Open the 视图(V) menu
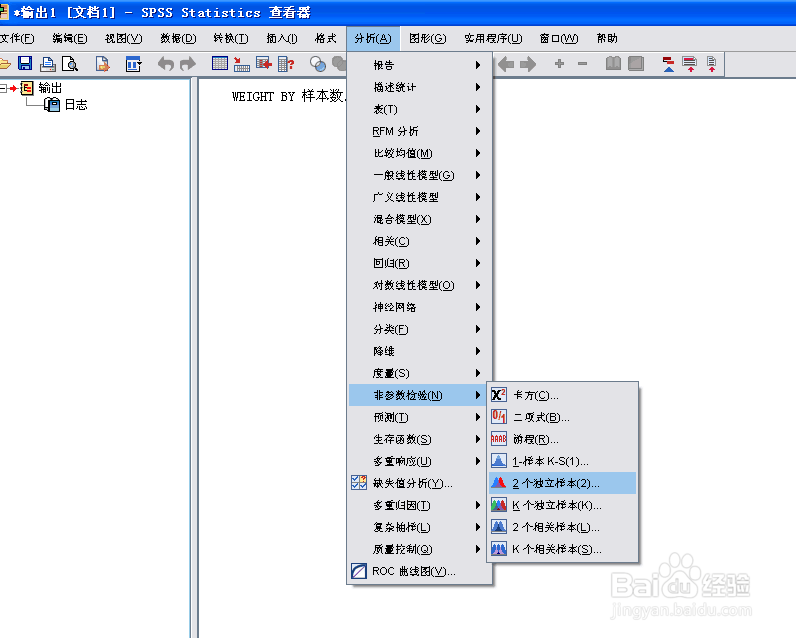Viewport: 796px width, 638px height. coord(123,39)
